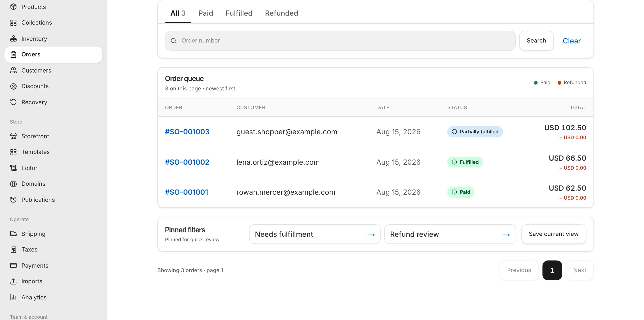The height and width of the screenshot is (320, 644).
Task: Click the Payments card icon
Action: tap(13, 265)
